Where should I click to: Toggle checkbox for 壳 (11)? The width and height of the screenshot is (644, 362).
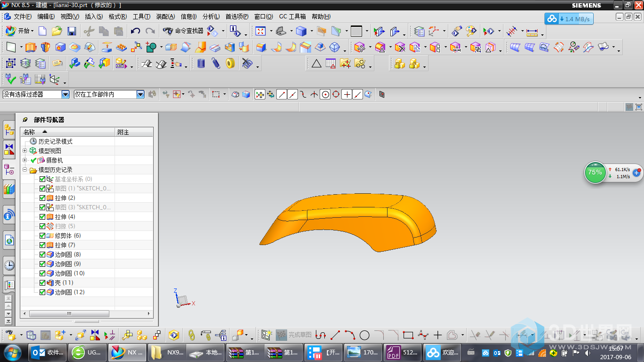click(x=42, y=283)
